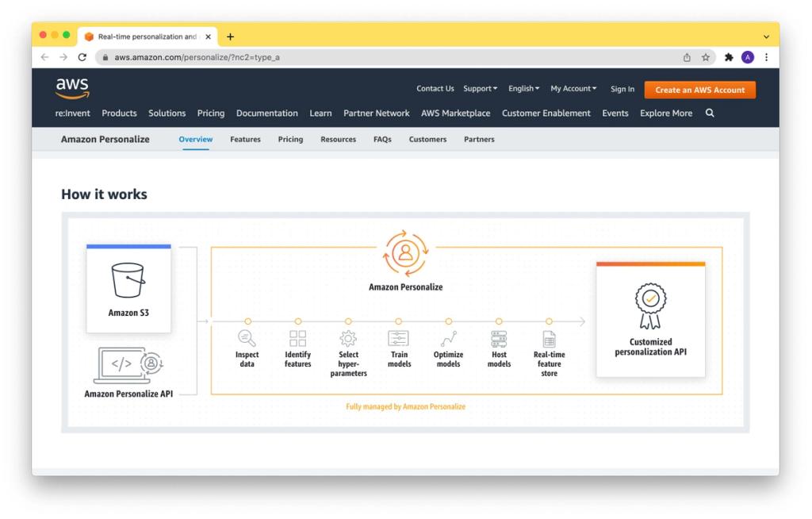Open Customer Enablement menu
The image size is (812, 519).
546,113
